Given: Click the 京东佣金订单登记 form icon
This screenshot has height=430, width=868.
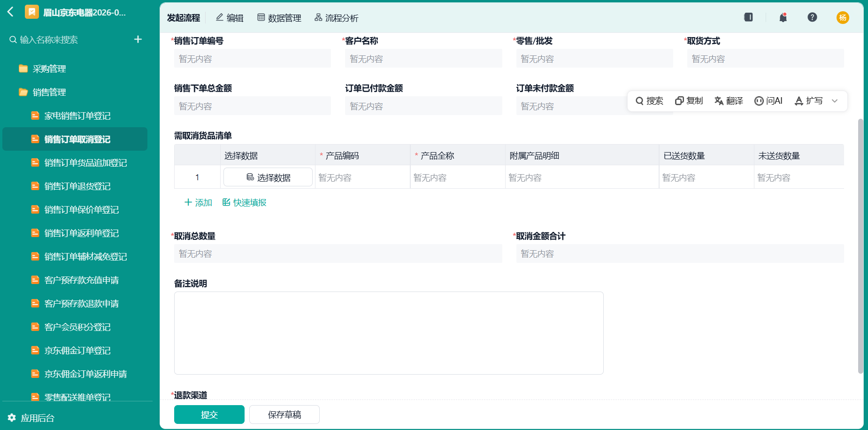Looking at the screenshot, I should 35,350.
